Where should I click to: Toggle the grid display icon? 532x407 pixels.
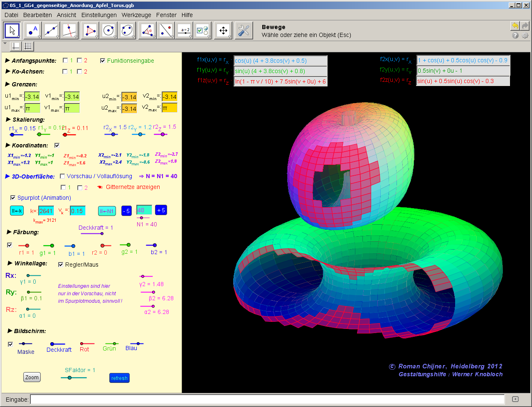pos(28,46)
